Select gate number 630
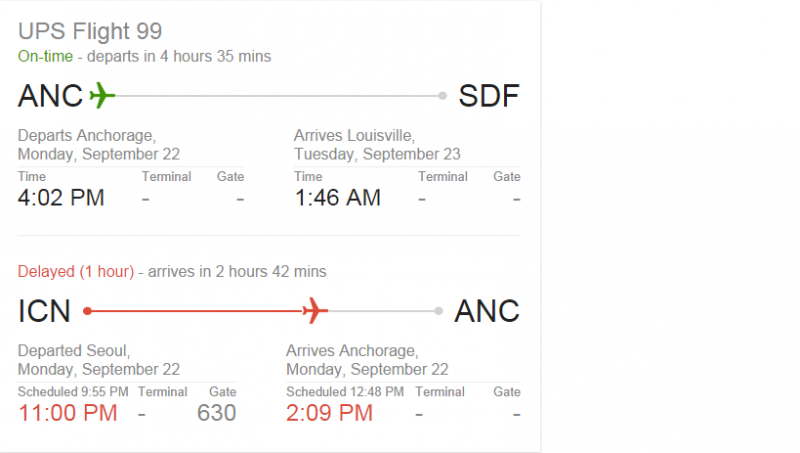 click(x=216, y=412)
